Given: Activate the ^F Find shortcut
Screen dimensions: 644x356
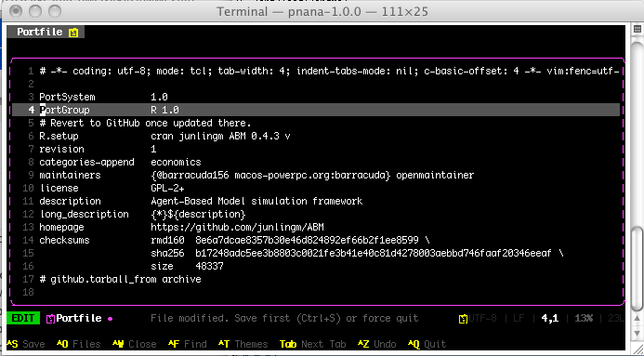Looking at the screenshot, I should pyautogui.click(x=188, y=344).
